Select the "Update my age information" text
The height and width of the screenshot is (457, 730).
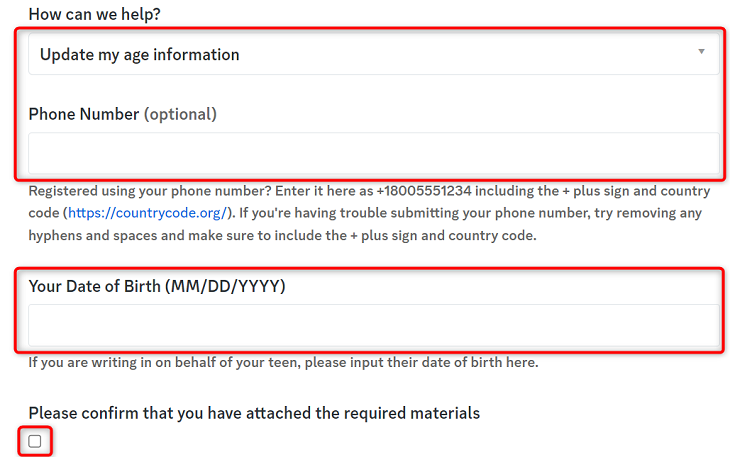click(139, 55)
